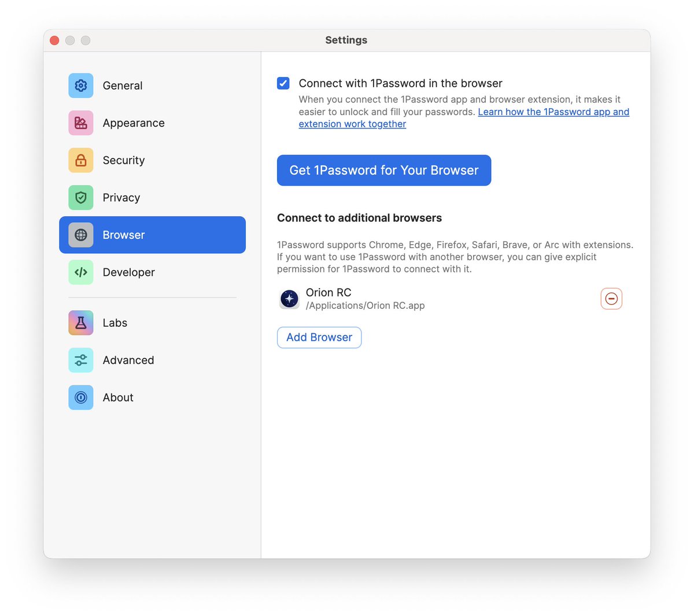Click the /Applications/Orion RC.app path text
Screen dimensions: 694x616
coord(365,305)
